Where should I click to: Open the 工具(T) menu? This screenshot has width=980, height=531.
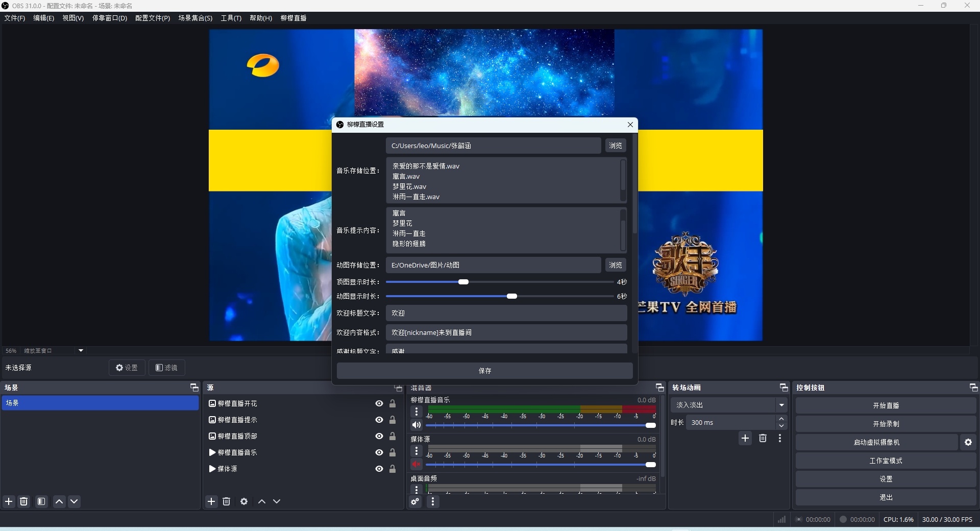click(231, 18)
